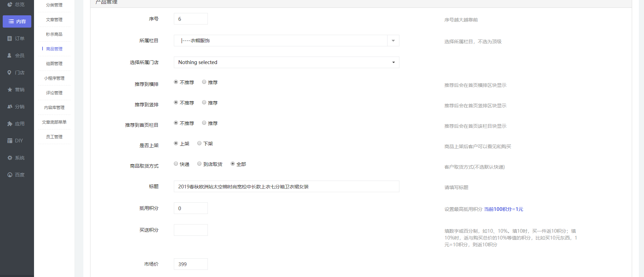The width and height of the screenshot is (644, 277).
Task: Click the 标题 text field
Action: point(286,186)
